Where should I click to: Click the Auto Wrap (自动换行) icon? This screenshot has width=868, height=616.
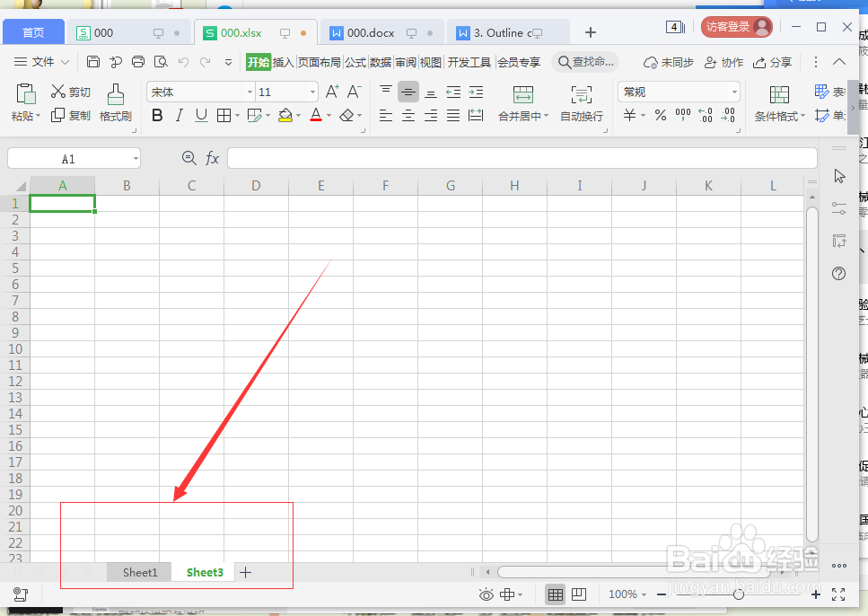tap(582, 94)
